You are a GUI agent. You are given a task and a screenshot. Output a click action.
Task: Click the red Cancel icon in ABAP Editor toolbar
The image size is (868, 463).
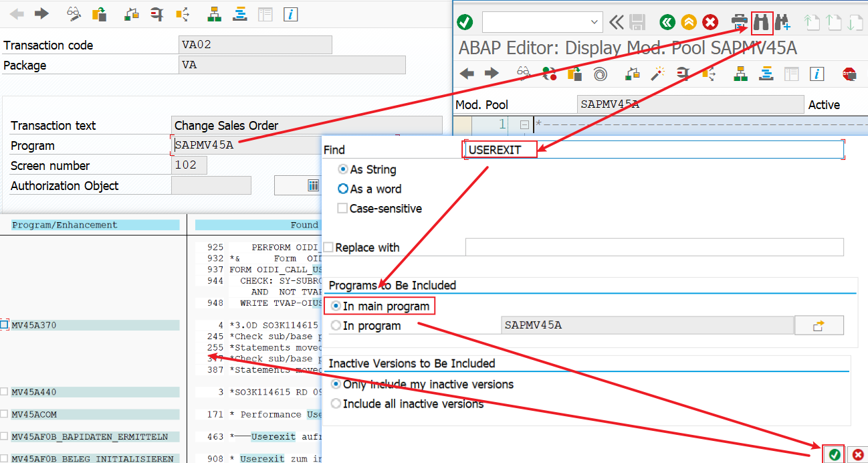pyautogui.click(x=710, y=23)
